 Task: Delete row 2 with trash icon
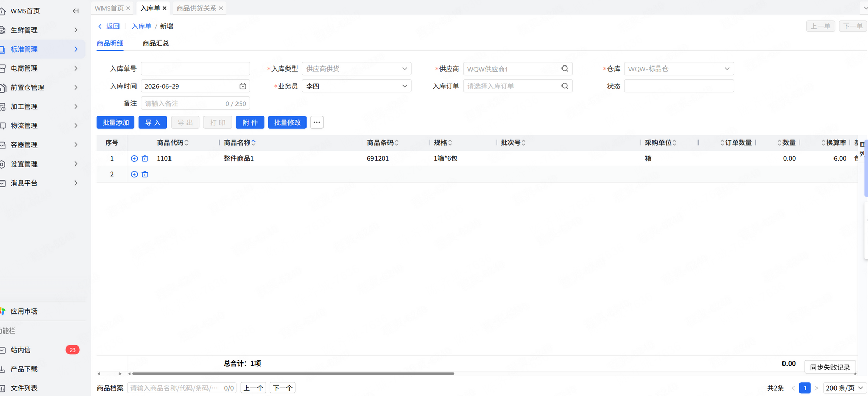click(145, 175)
